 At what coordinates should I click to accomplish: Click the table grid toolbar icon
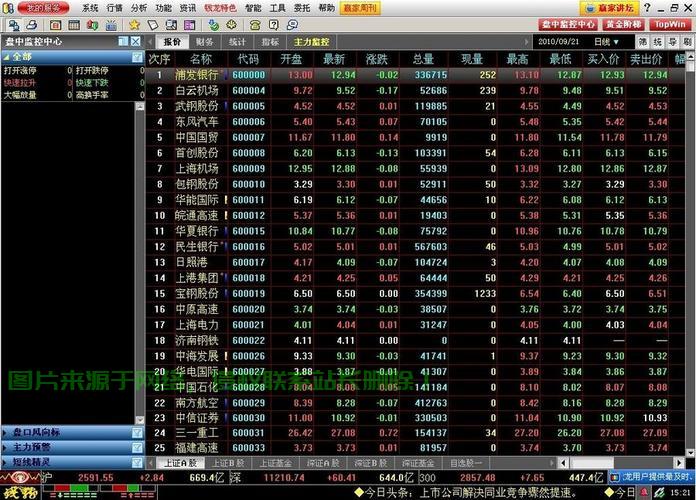[74, 25]
